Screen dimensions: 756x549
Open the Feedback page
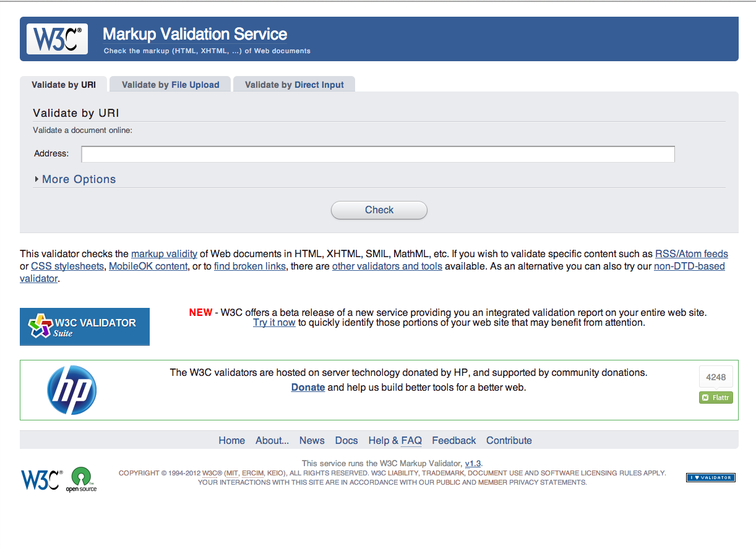(453, 440)
